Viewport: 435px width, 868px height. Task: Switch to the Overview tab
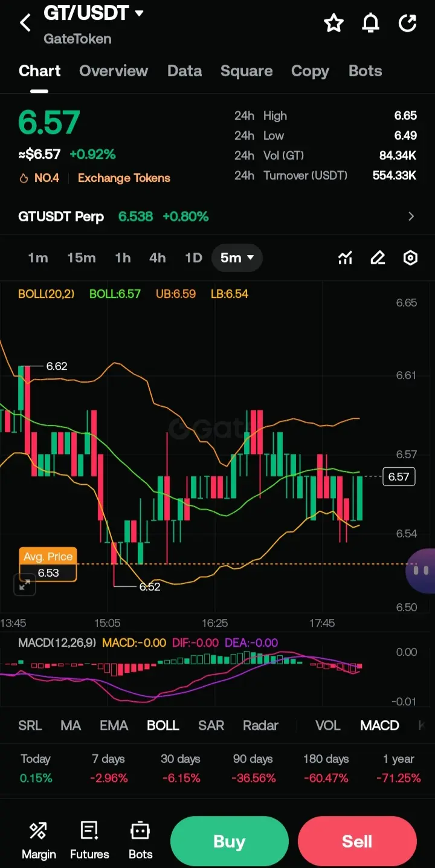point(114,71)
